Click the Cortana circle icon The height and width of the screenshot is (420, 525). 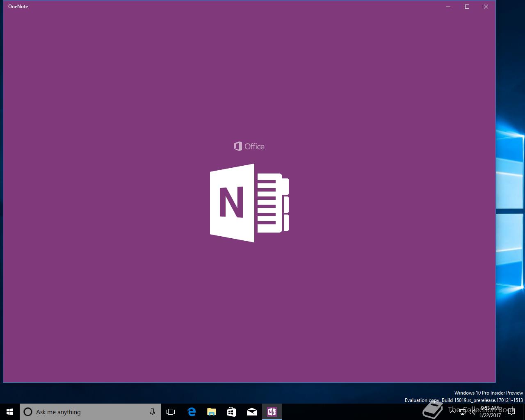tap(28, 412)
